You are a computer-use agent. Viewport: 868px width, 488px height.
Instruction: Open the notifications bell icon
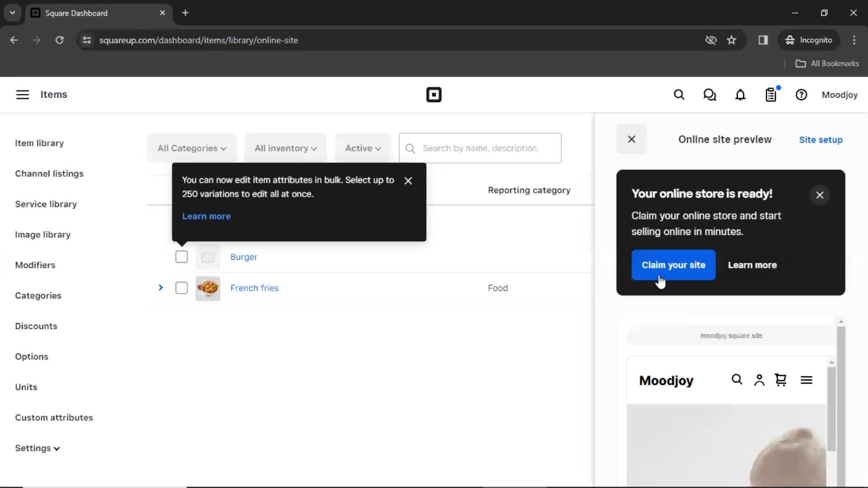click(741, 95)
